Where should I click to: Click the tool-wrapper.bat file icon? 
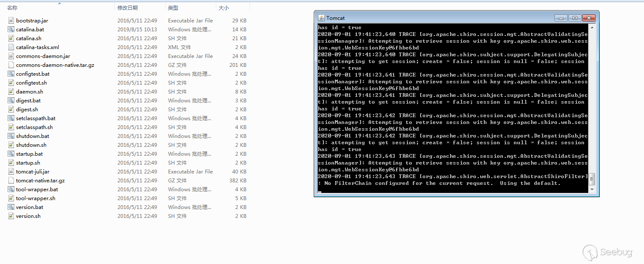coord(11,189)
